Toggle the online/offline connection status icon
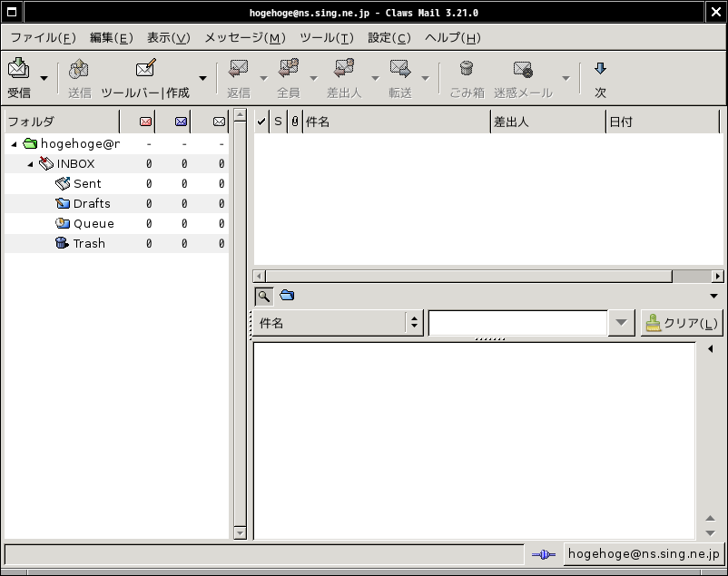The image size is (728, 576). point(543,554)
